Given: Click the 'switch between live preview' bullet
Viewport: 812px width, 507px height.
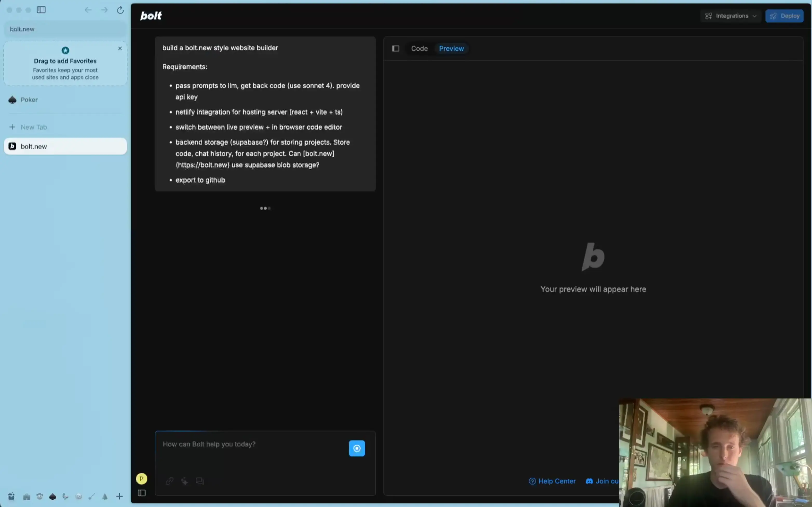Looking at the screenshot, I should 259,127.
